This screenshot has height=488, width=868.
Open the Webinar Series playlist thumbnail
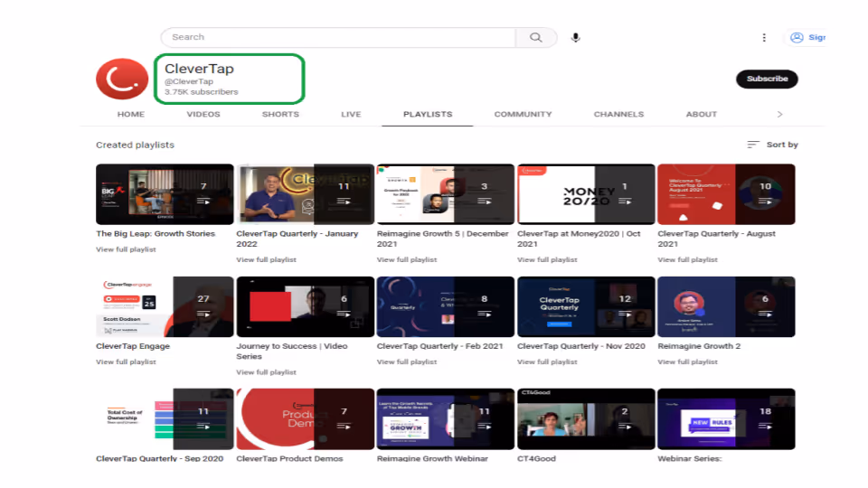pos(726,418)
